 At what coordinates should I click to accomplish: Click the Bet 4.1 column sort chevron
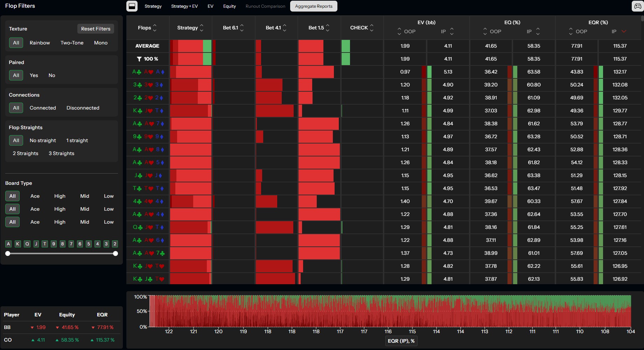coord(285,28)
